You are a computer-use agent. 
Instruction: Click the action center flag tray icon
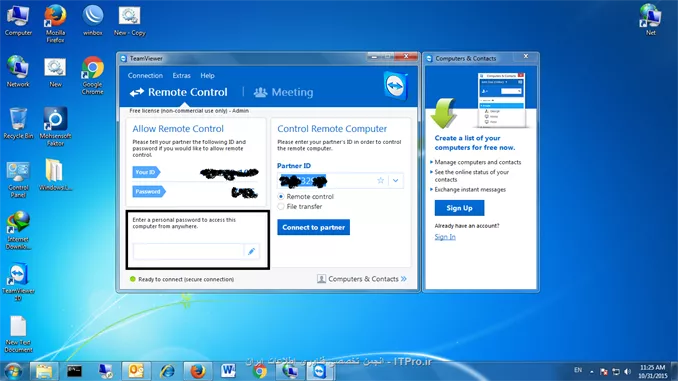(604, 371)
